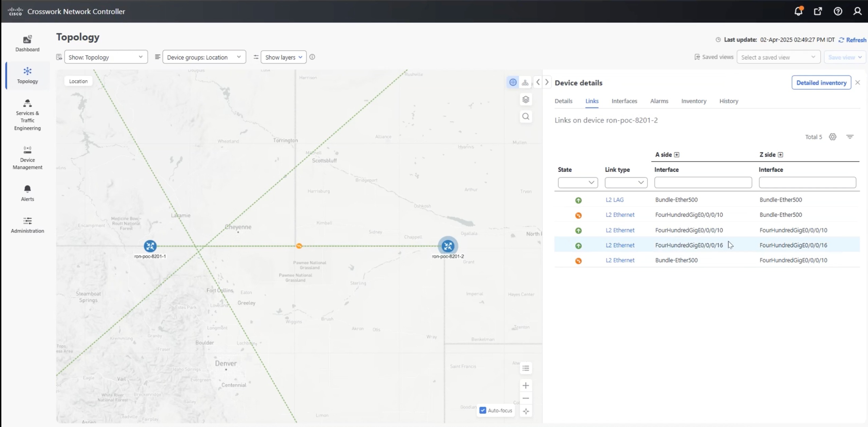
Task: Click the Z side Bundle-Ether500 cell in L2 LAG row
Action: 781,200
